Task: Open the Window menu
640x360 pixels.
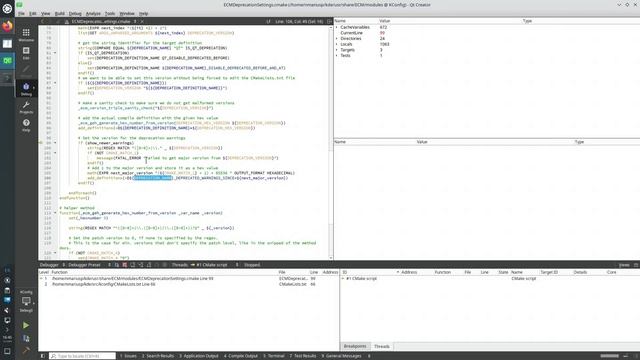Action: click(x=127, y=13)
